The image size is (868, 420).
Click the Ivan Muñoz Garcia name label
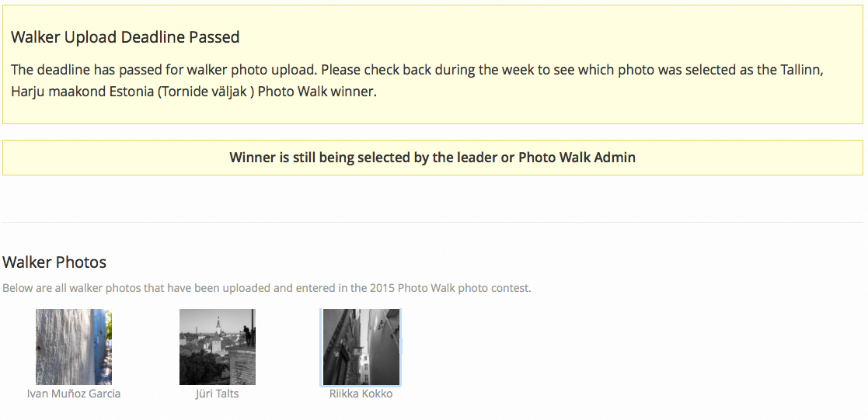(x=74, y=394)
